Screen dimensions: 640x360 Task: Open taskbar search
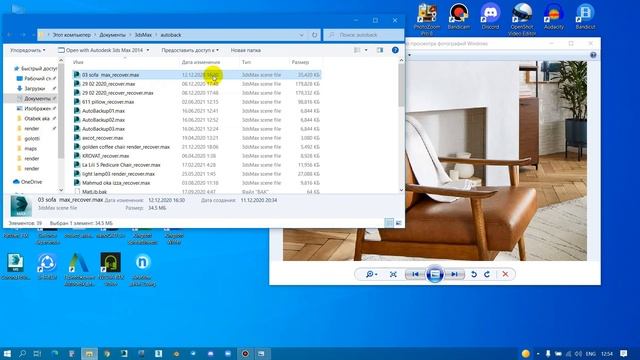(x=23, y=353)
